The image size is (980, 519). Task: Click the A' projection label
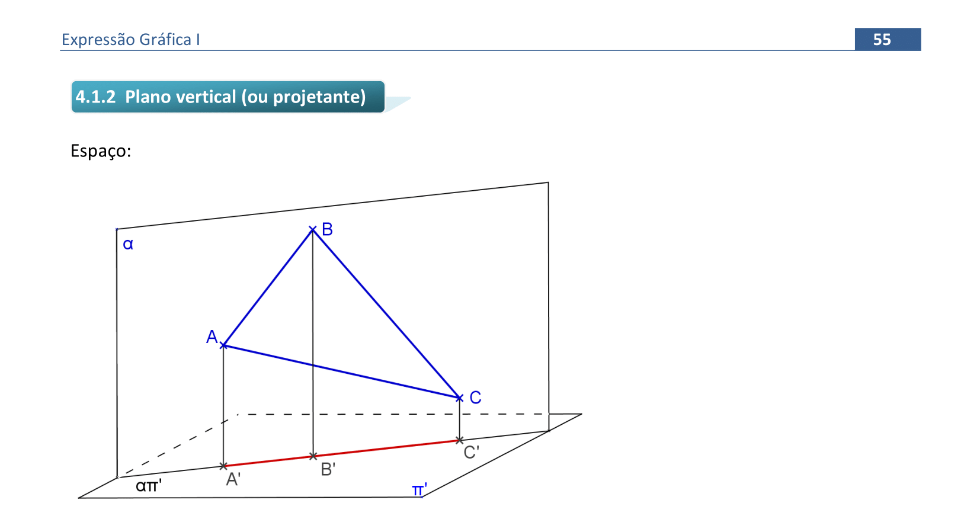(x=233, y=479)
